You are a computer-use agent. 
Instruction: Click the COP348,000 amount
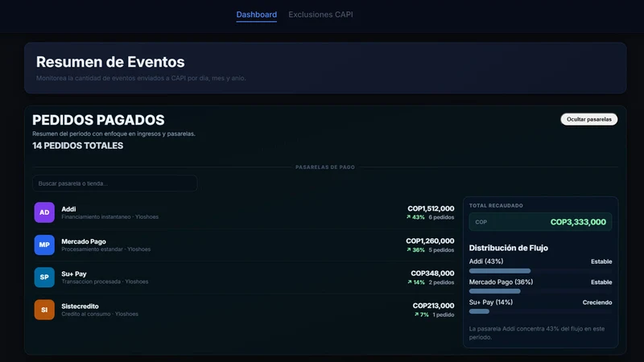coord(432,274)
